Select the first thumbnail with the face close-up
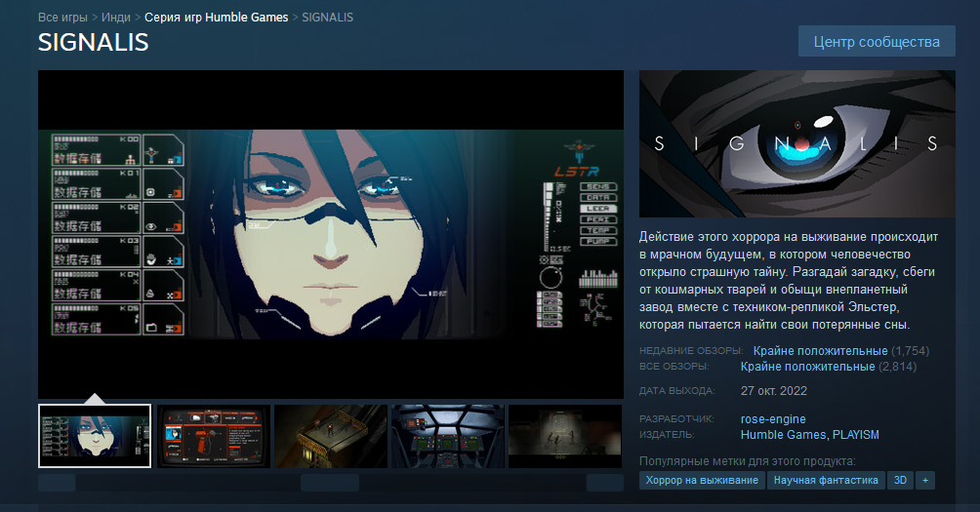The height and width of the screenshot is (512, 980). coord(95,436)
